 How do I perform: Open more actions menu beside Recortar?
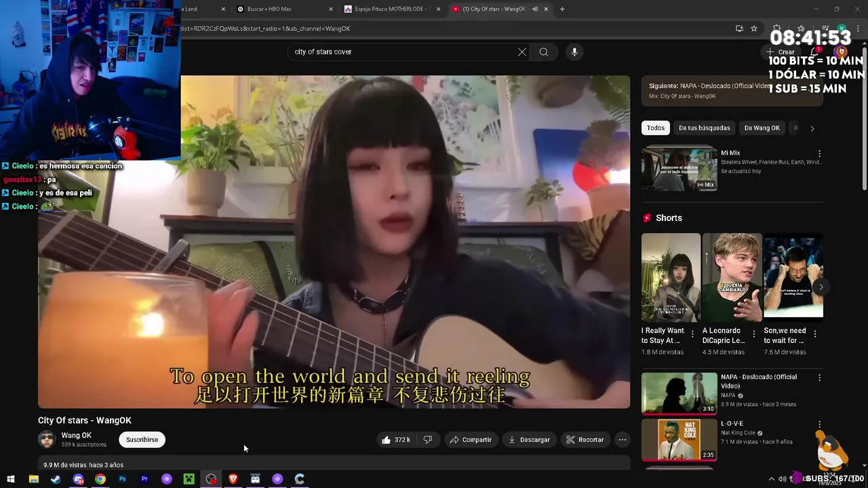(622, 440)
